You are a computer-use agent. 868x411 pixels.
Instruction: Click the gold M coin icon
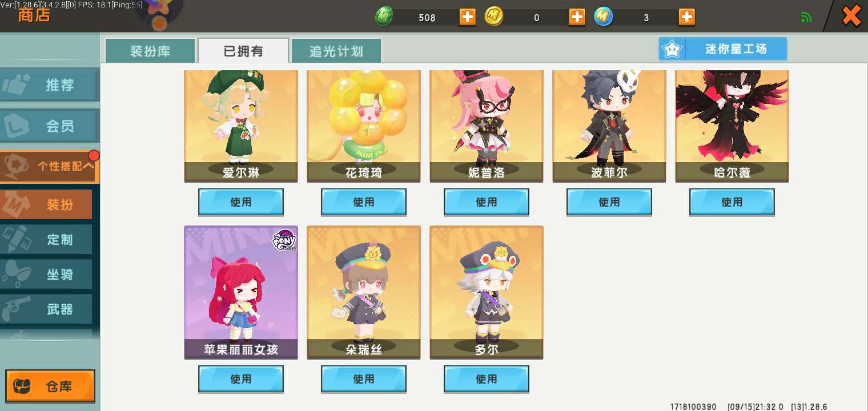click(494, 17)
